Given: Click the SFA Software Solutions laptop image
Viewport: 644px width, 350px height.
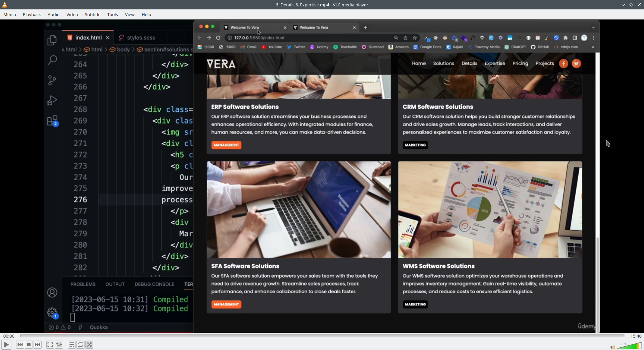Looking at the screenshot, I should pyautogui.click(x=299, y=210).
